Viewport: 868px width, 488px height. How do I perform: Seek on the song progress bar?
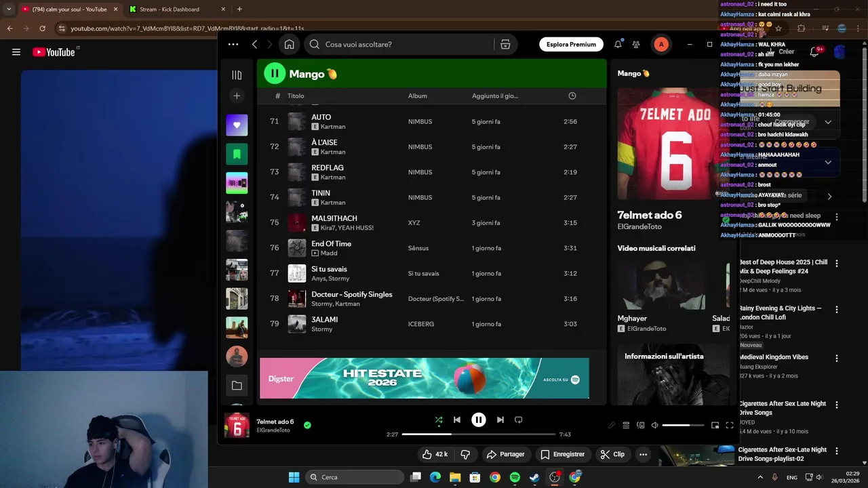(479, 434)
